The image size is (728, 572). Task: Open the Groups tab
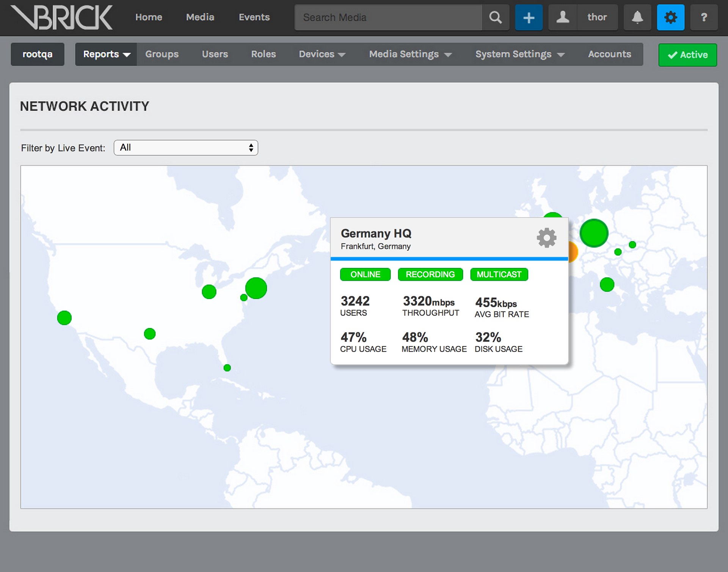[162, 54]
